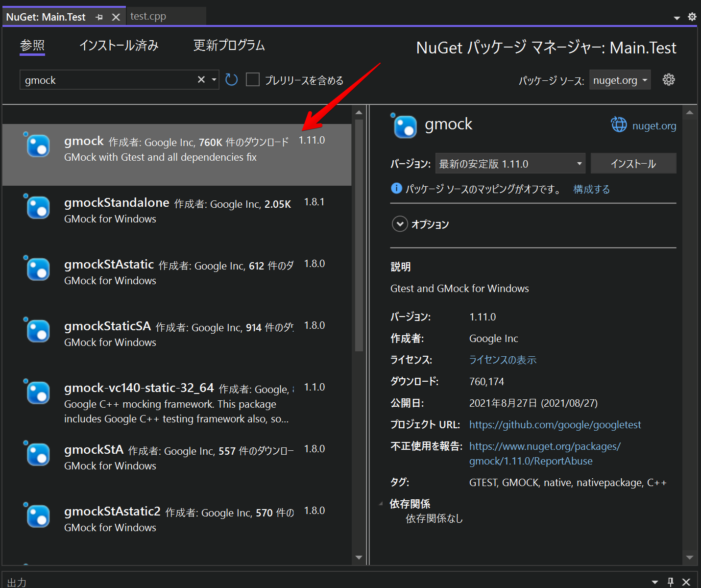Screen dimensions: 701x588
Task: Enable the プレリリースを含める checkbox
Action: click(x=253, y=79)
